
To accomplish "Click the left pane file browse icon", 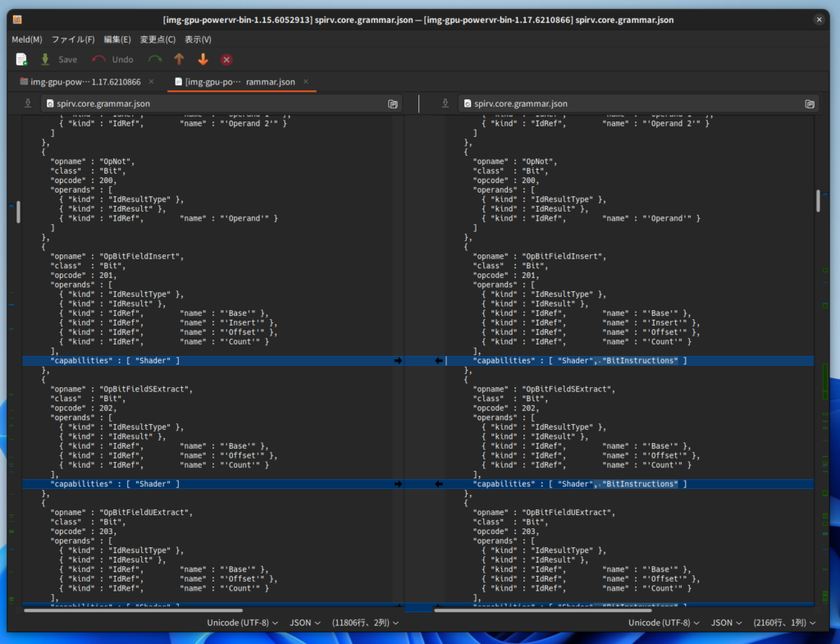I will point(393,104).
